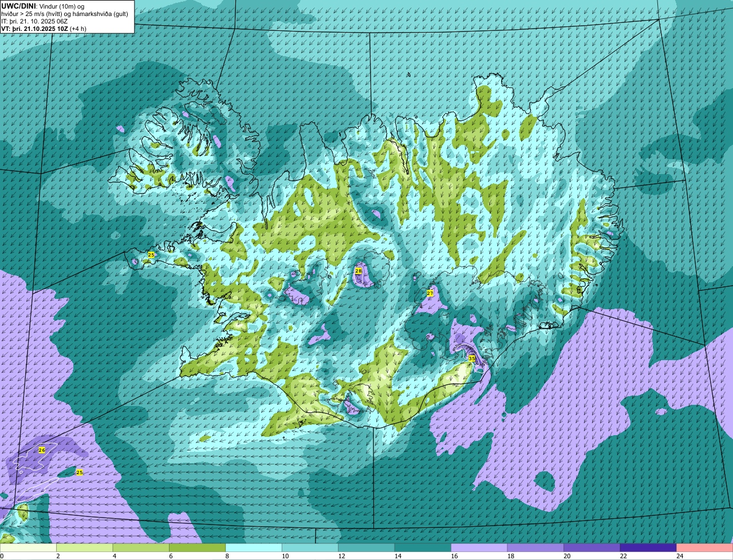Screen dimensions: 733x560
Task: Click the legend tick label '10'
Action: tap(285, 555)
